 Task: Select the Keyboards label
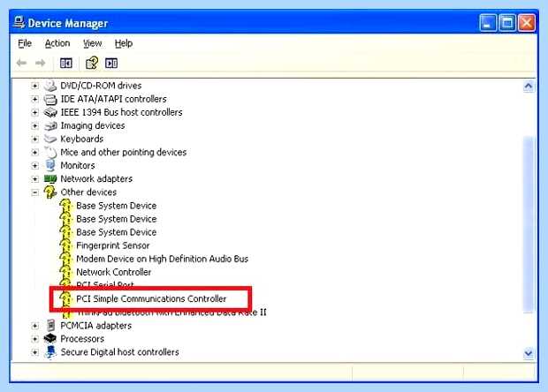click(x=82, y=139)
